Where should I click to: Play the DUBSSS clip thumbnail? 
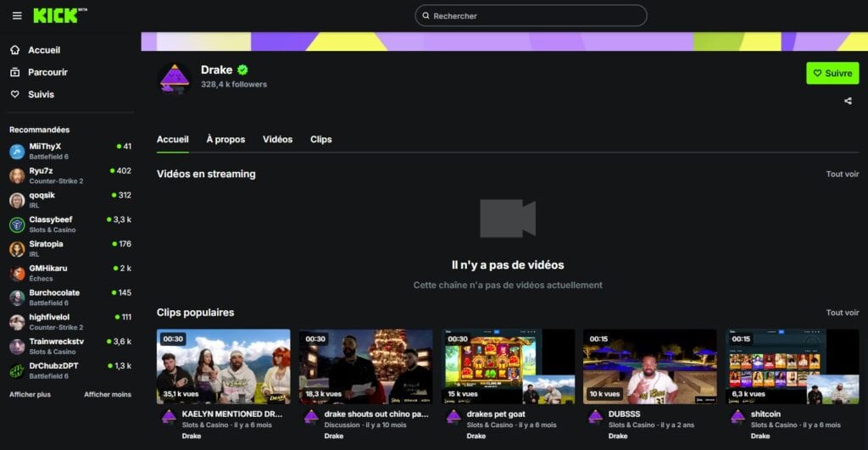point(650,366)
